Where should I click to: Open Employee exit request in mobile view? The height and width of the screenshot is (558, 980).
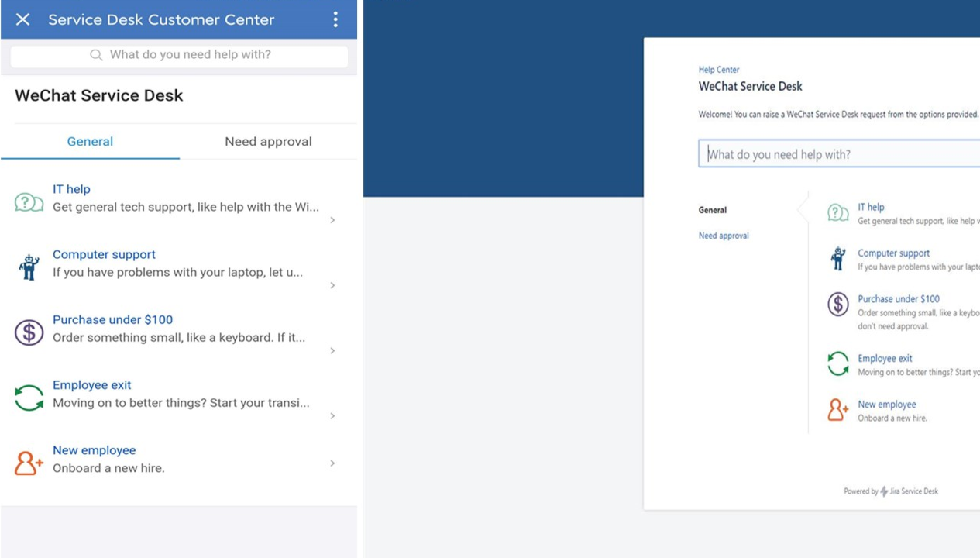click(x=91, y=385)
